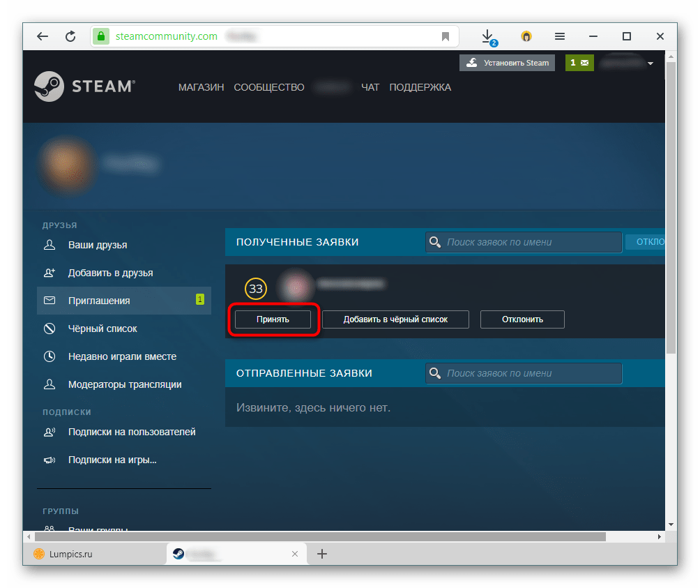Click the megaphone icon beside Подписки на игры

click(50, 460)
